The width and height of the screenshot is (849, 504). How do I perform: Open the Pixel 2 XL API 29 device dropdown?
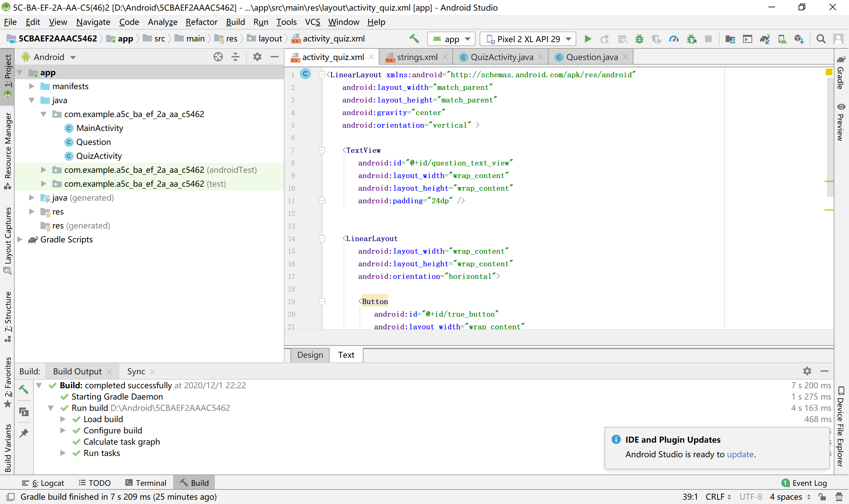[x=528, y=39]
